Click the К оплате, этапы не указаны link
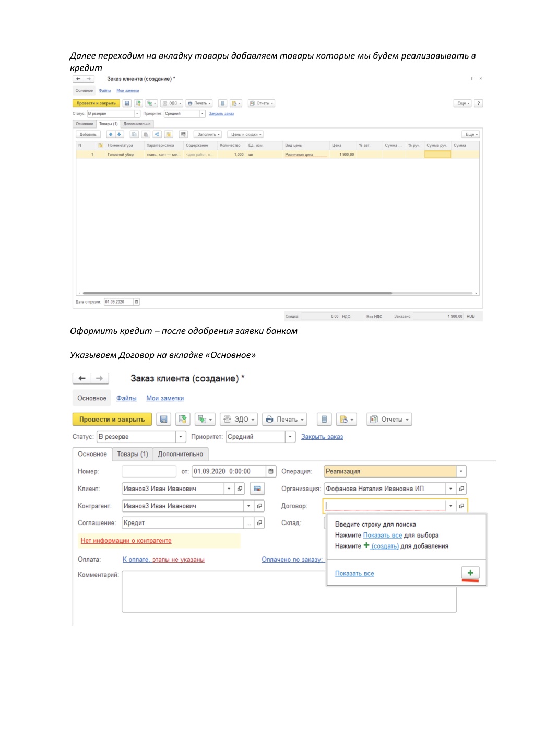Screen dimensions: 534x756 point(163,560)
